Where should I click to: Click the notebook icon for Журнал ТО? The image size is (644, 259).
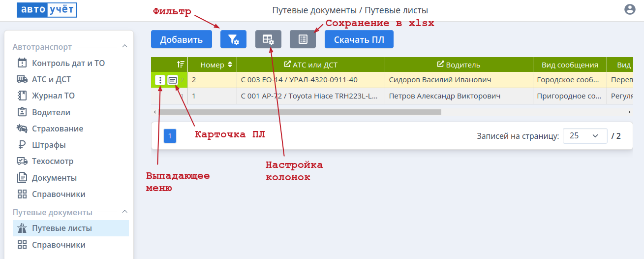22,96
